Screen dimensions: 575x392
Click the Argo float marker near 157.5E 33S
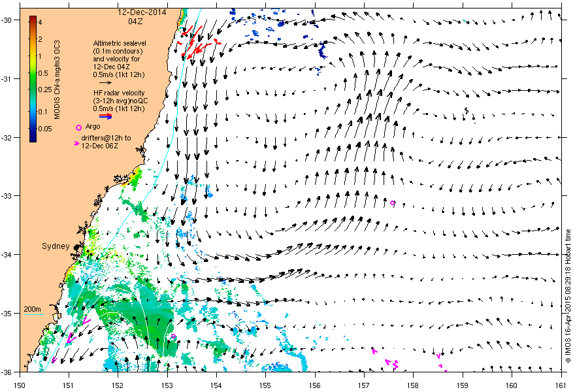[393, 203]
